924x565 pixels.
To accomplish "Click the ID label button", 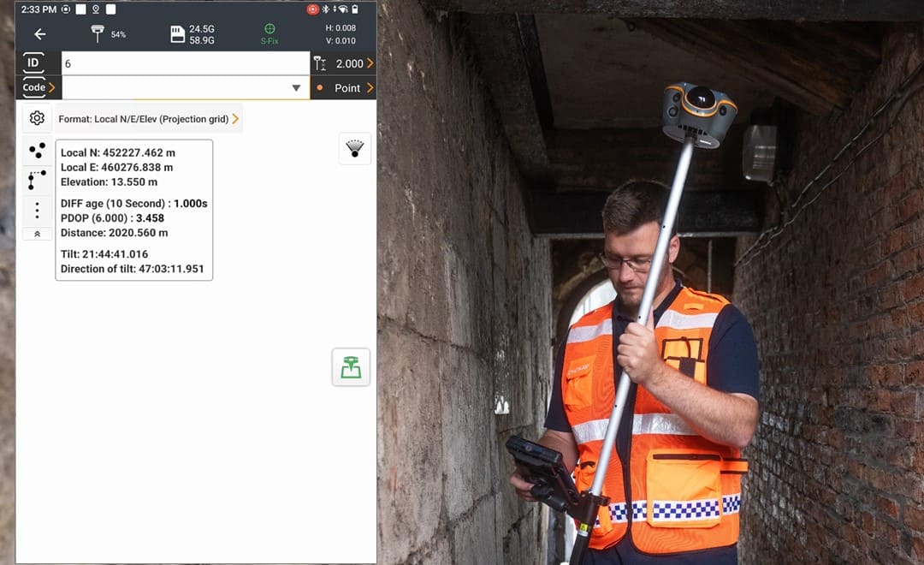I will (33, 62).
